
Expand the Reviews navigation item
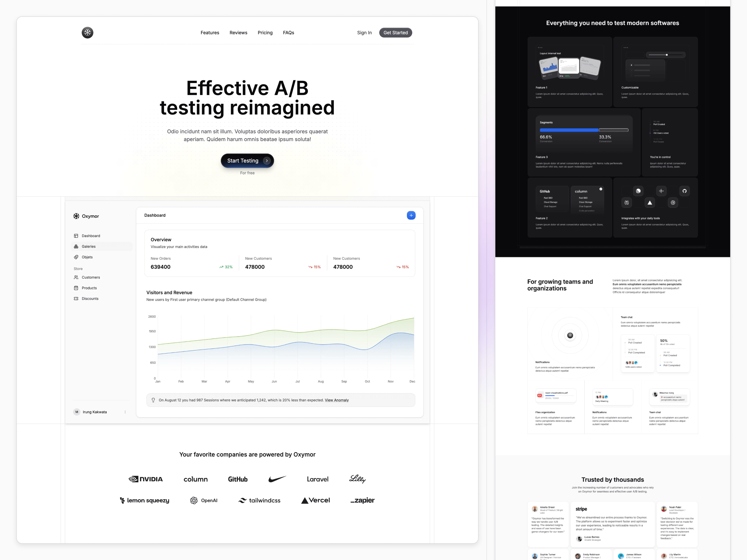pos(238,32)
